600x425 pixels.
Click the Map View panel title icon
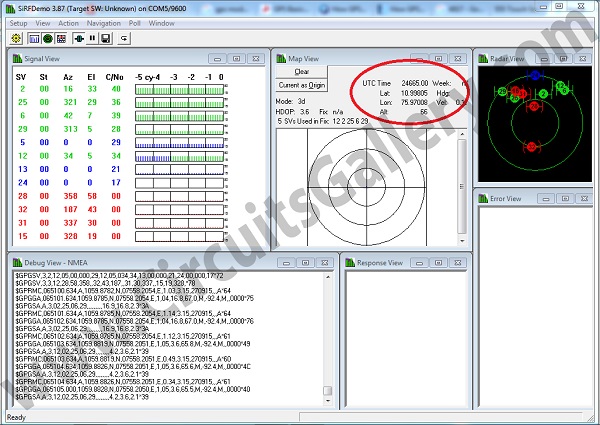281,59
